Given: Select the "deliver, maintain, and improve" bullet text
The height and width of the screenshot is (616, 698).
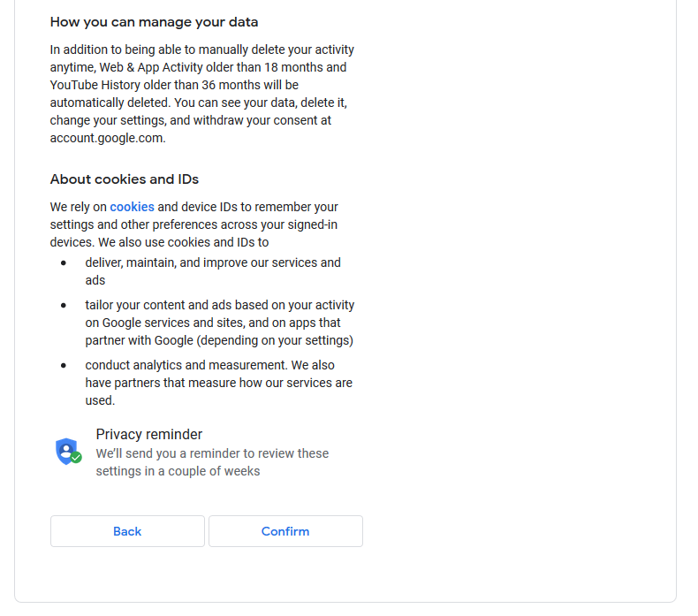Looking at the screenshot, I should tap(212, 263).
